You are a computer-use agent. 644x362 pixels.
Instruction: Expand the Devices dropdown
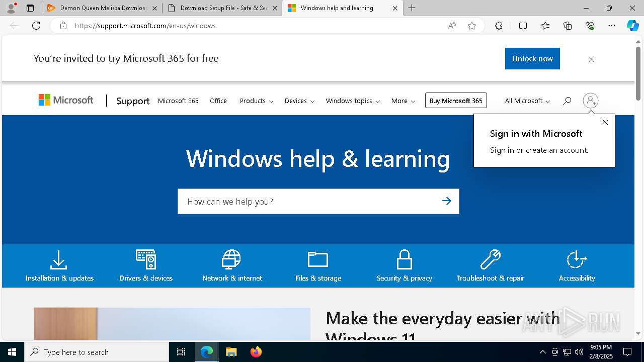299,101
